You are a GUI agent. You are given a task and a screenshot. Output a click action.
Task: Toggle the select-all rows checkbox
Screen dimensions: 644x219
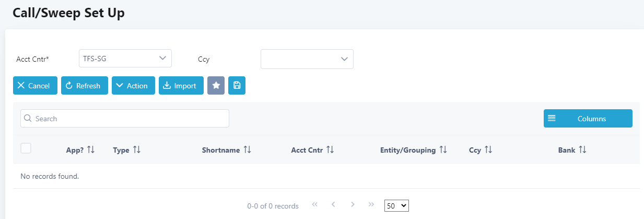[26, 148]
